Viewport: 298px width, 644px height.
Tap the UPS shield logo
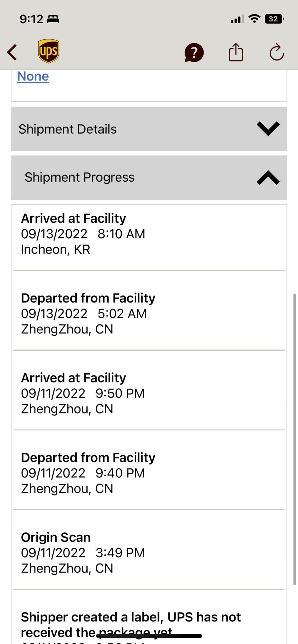pyautogui.click(x=48, y=51)
